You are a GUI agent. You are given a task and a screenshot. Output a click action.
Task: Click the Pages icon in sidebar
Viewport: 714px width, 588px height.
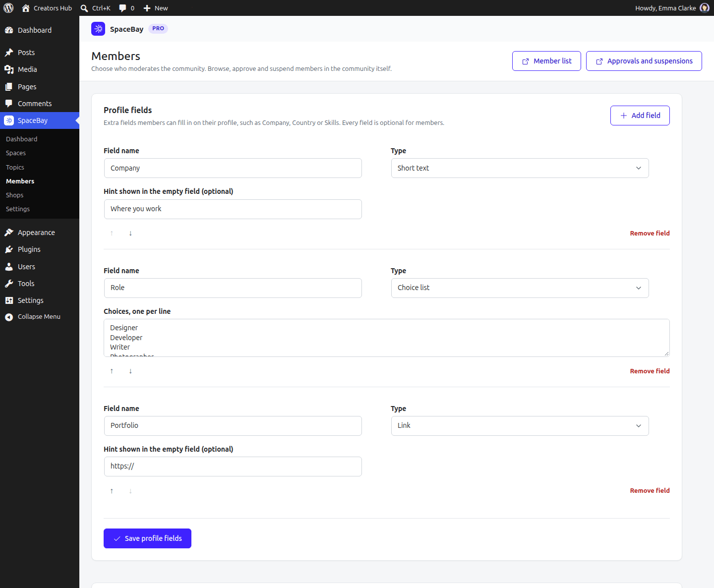9,87
